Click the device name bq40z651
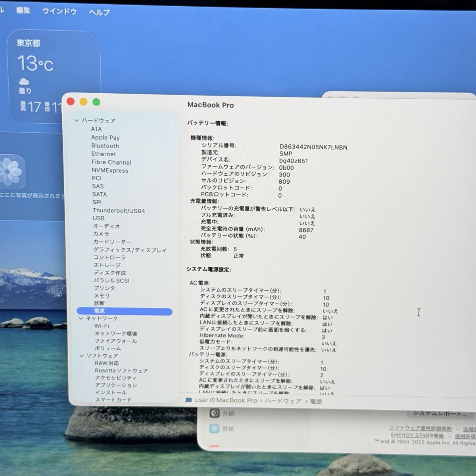 [294, 161]
